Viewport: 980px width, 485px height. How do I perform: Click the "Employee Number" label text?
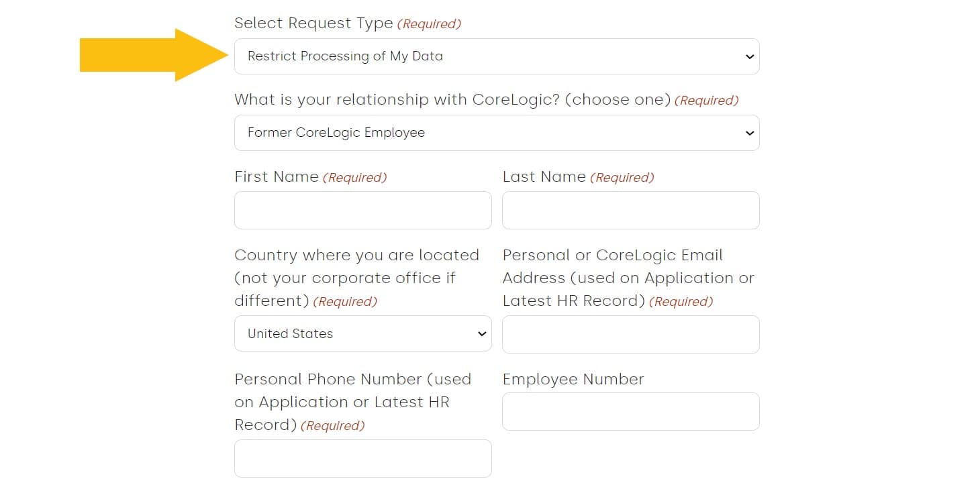point(573,380)
